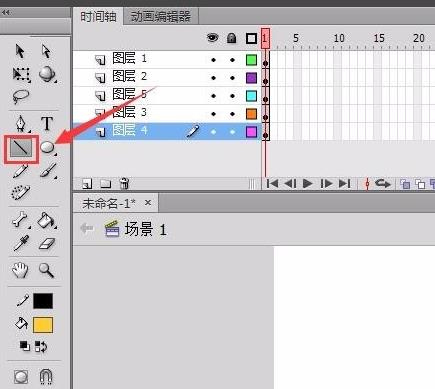This screenshot has height=389, width=435.
Task: Click green outline color of 图层 1
Action: click(251, 60)
